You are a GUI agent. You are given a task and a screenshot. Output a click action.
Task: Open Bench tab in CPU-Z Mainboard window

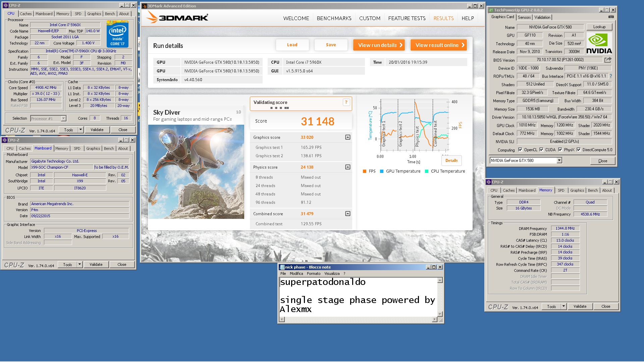pos(109,148)
